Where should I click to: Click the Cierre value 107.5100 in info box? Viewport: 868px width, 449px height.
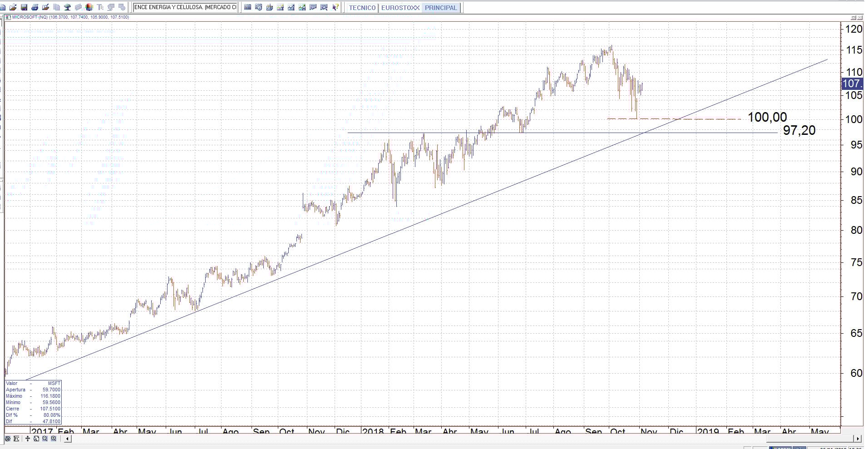coord(50,409)
